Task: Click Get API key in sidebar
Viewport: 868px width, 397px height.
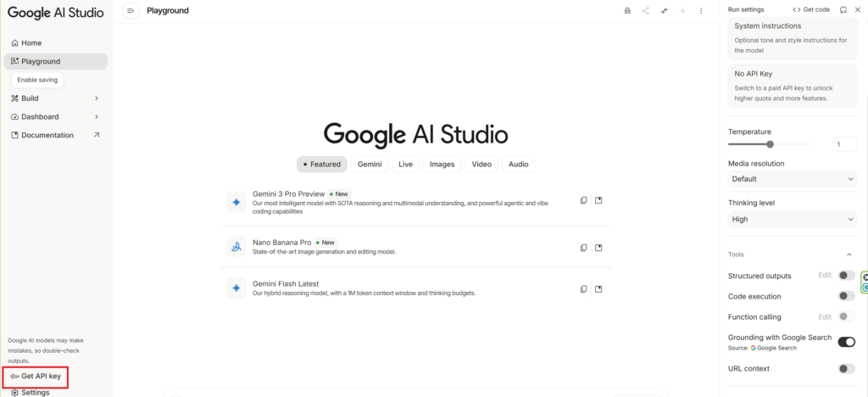Action: point(36,376)
